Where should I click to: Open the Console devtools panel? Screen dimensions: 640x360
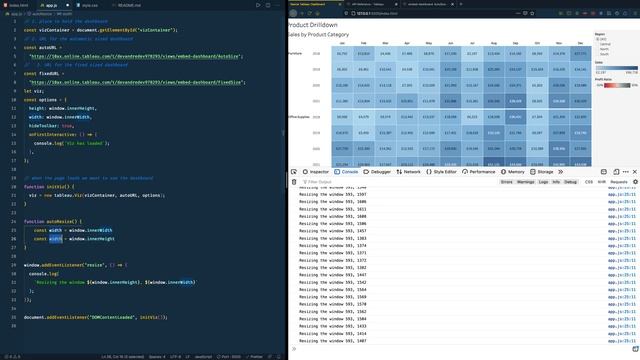tap(346, 172)
